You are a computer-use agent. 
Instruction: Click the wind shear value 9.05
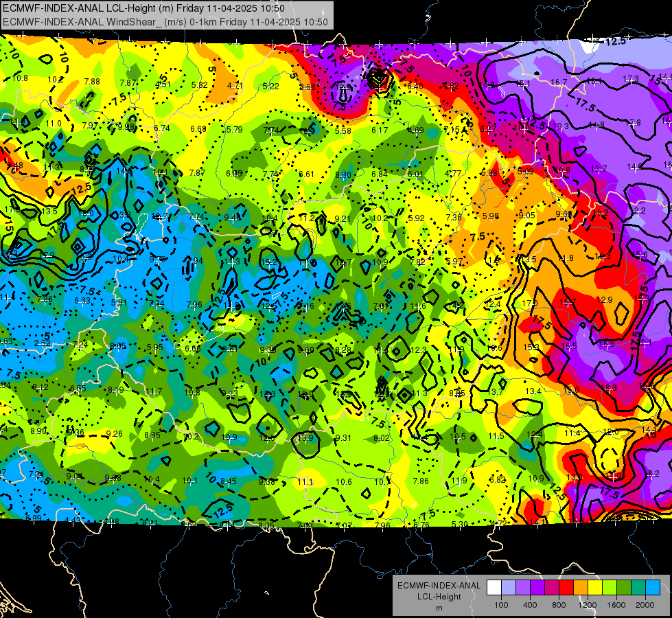point(526,216)
